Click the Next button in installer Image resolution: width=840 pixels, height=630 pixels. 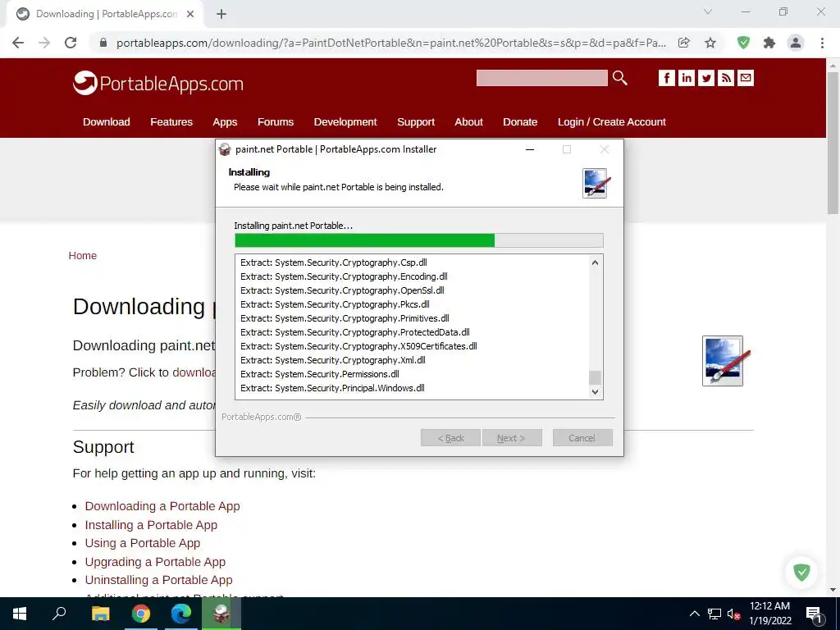512,438
